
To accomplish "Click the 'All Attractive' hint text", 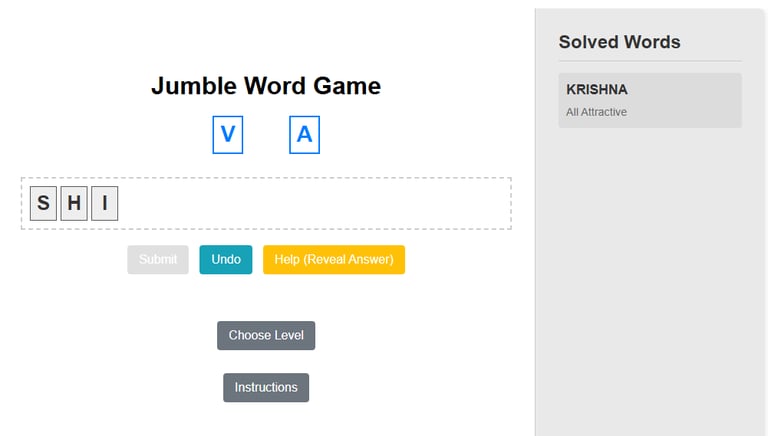I will [596, 112].
